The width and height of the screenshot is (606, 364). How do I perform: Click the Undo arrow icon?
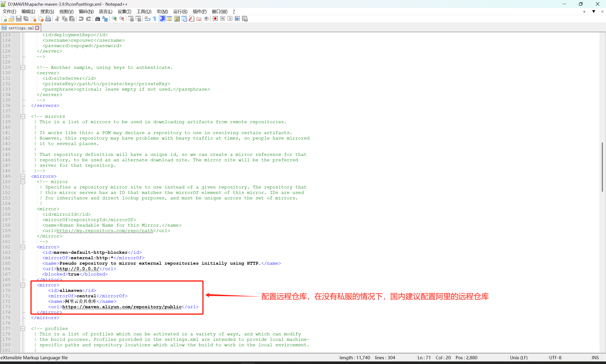click(81, 19)
